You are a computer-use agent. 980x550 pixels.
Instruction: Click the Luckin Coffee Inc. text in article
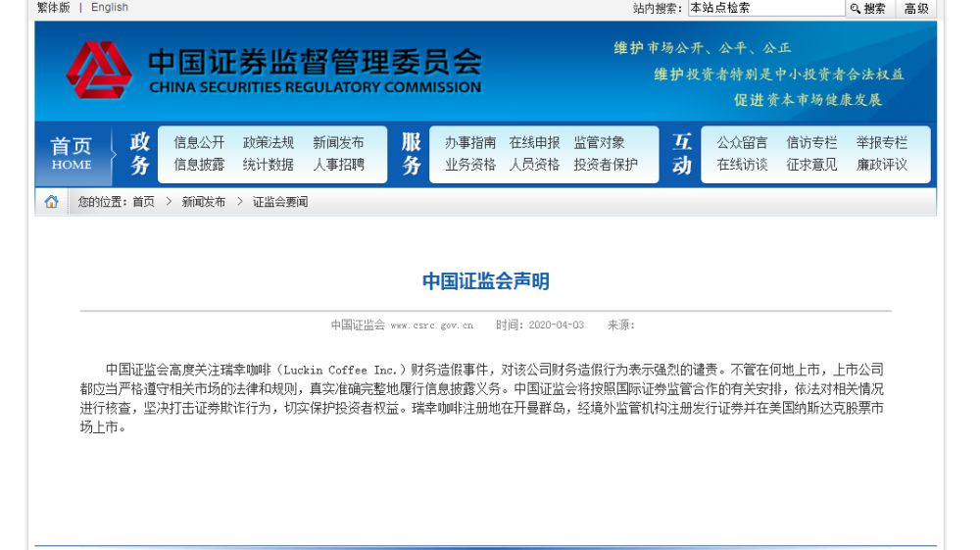click(341, 370)
